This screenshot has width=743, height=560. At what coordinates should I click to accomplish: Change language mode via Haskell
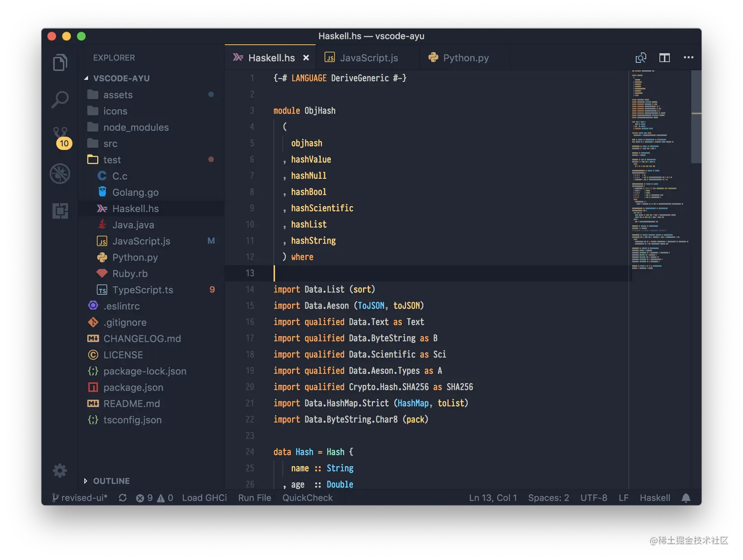(655, 498)
